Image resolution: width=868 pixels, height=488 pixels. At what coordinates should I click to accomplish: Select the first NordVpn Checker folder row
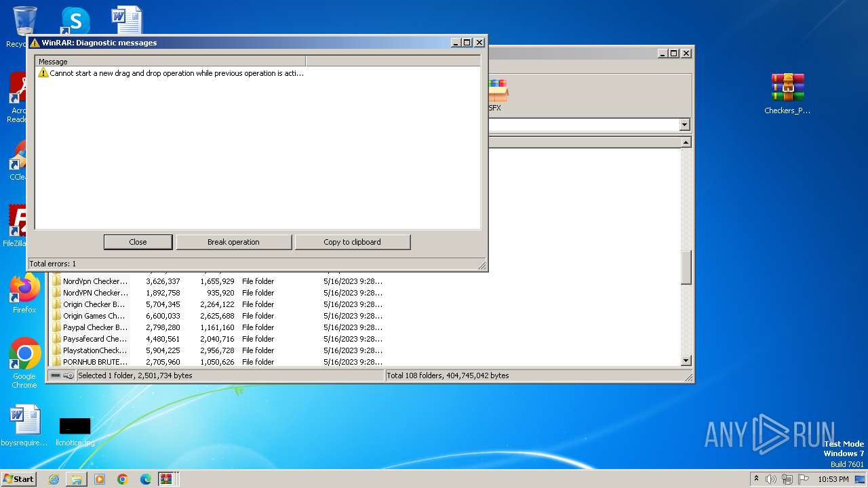[x=217, y=281]
